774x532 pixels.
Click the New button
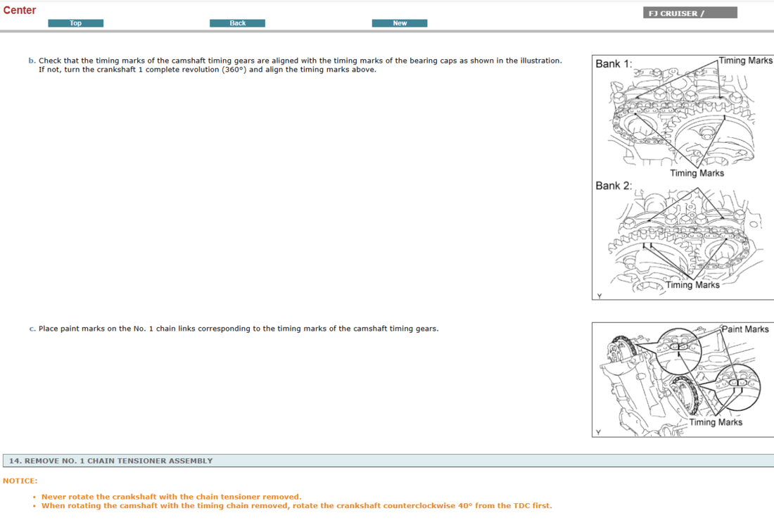[400, 23]
